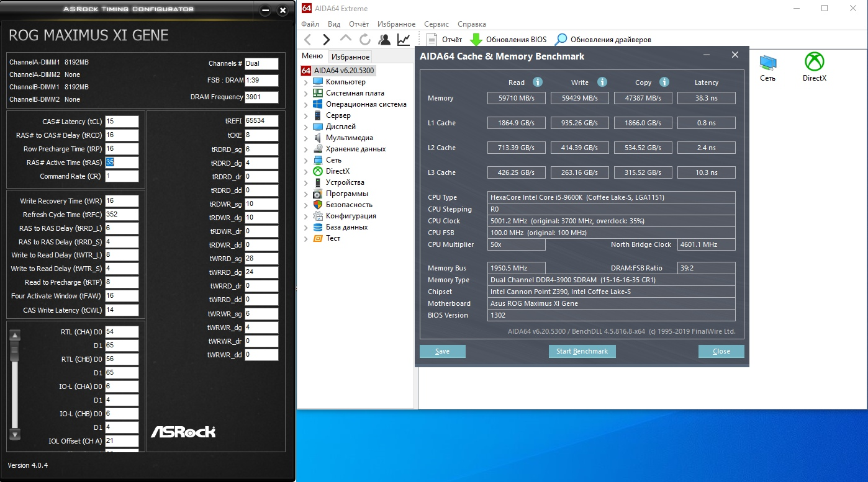This screenshot has width=868, height=482.
Task: Open the Сеть icon in the right pane
Action: (768, 67)
